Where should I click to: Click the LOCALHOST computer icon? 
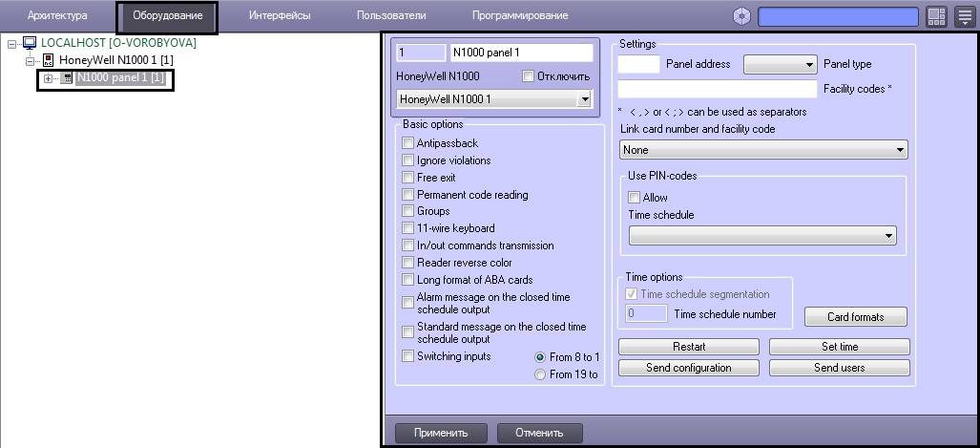point(30,43)
